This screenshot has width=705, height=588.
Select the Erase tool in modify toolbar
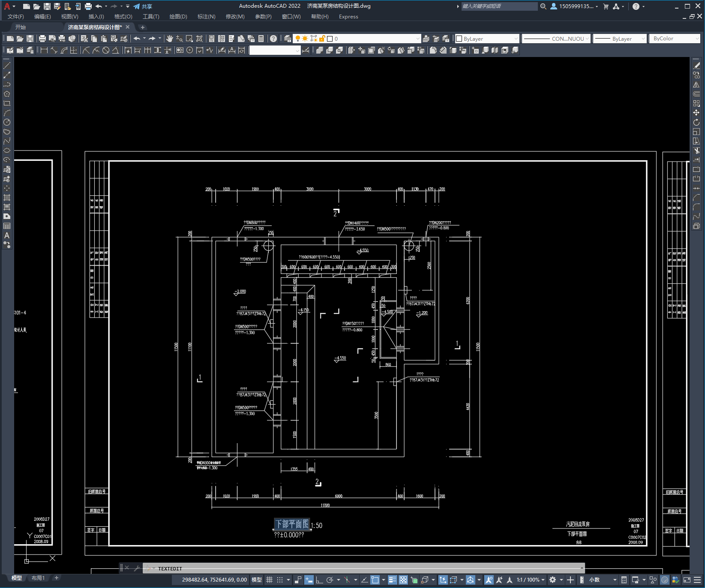click(x=696, y=66)
